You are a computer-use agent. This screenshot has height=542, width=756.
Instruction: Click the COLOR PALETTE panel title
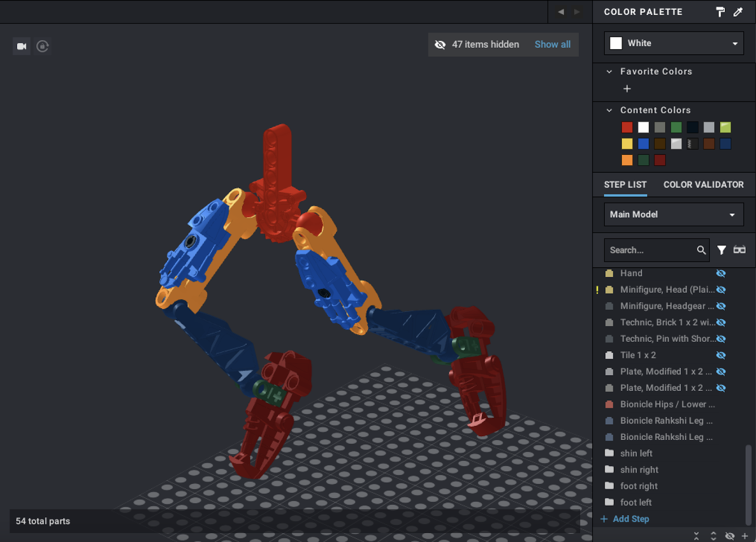643,12
